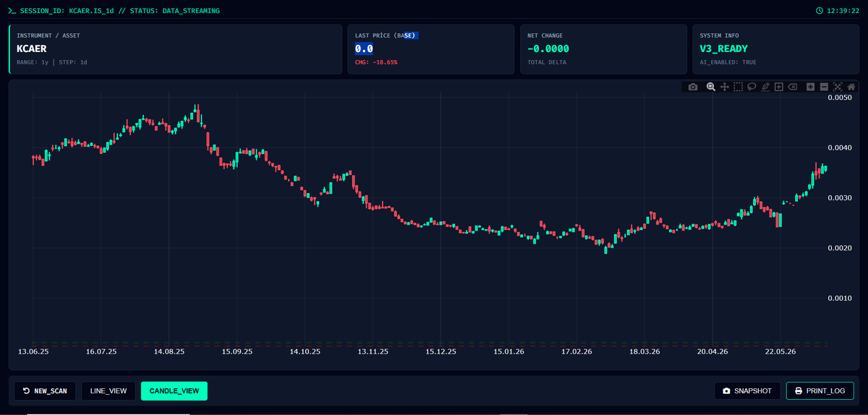The image size is (868, 415).
Task: Select the draw open path pen tool
Action: click(765, 87)
